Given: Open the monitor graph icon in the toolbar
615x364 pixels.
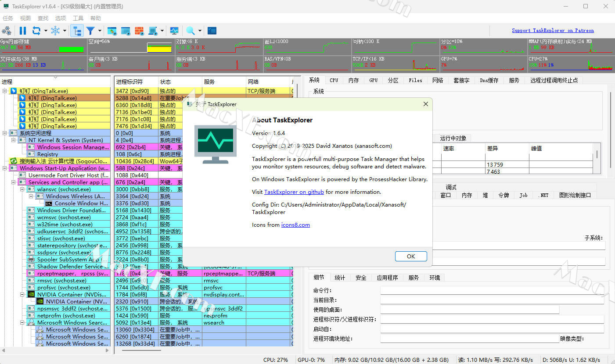Looking at the screenshot, I should click(174, 31).
